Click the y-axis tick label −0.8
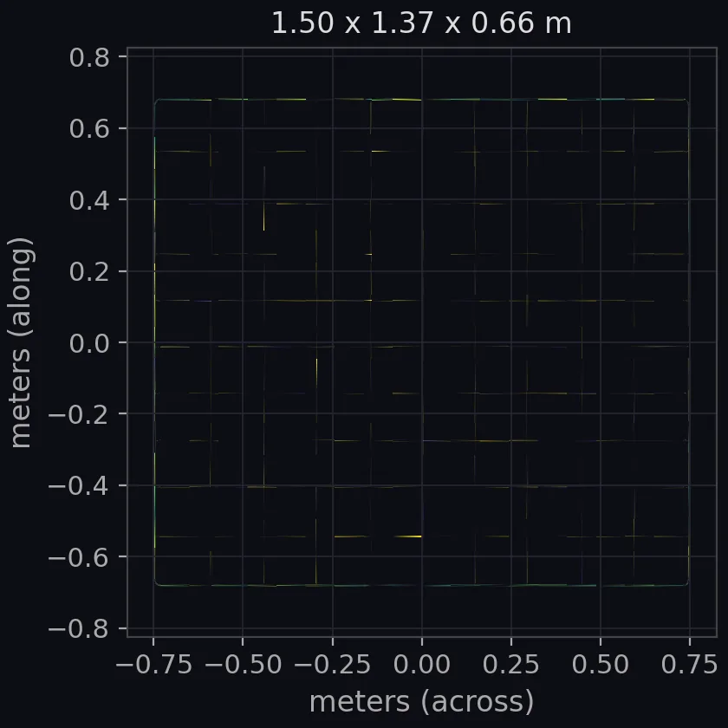This screenshot has height=728, width=728. pos(79,629)
